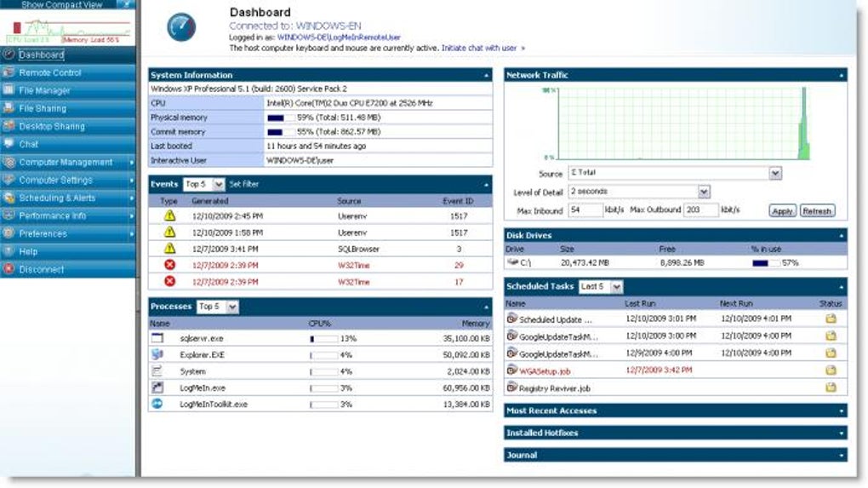This screenshot has height=488, width=868.
Task: Click the Performance Info sidebar icon
Action: (9, 215)
